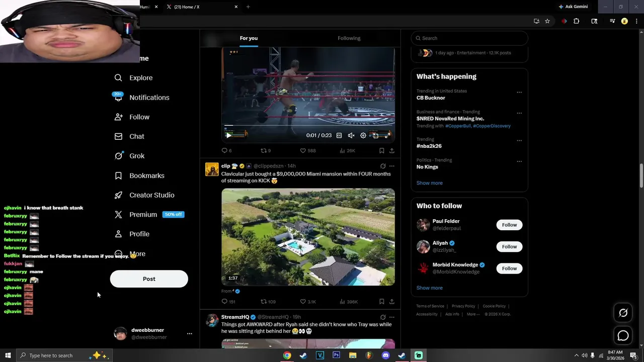Share the wrestling video post
Screen dimensions: 644x362
[x=392, y=150]
